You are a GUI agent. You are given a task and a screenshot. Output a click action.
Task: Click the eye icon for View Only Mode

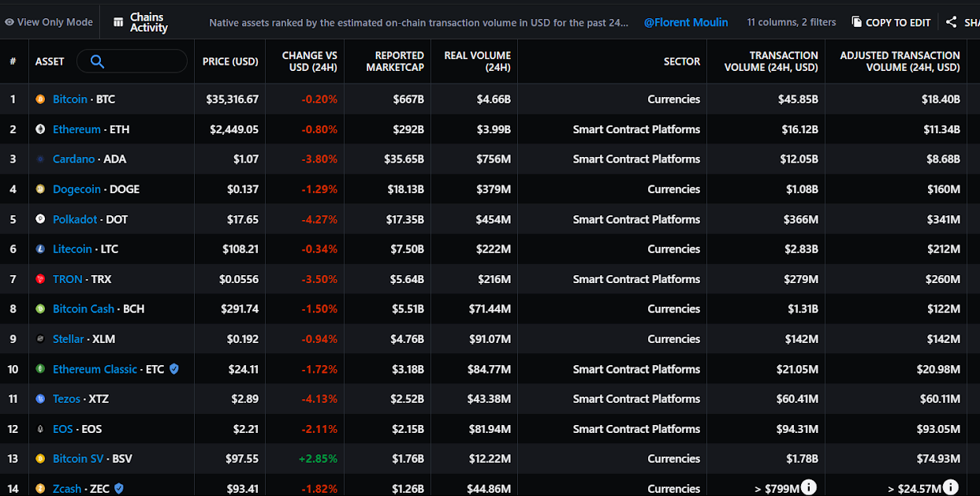click(9, 22)
